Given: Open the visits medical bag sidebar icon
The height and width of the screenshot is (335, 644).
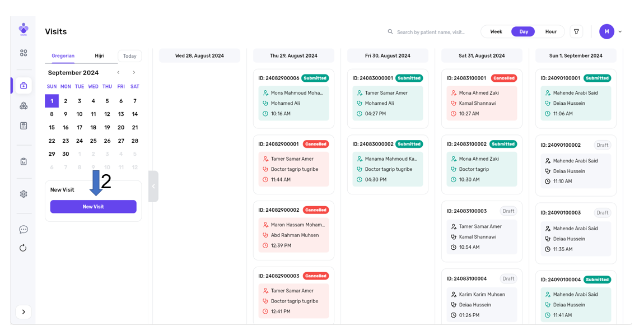Looking at the screenshot, I should [x=24, y=86].
